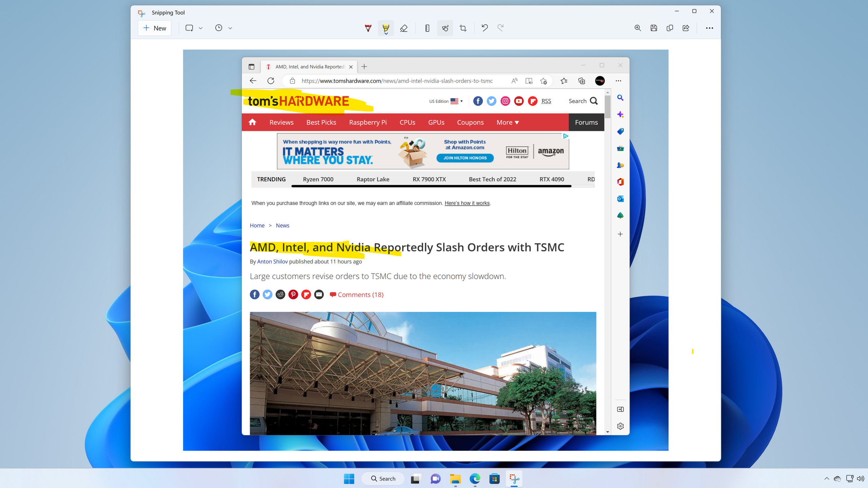Image resolution: width=868 pixels, height=488 pixels.
Task: Click Raspberry Pi in the nav bar
Action: coord(368,122)
